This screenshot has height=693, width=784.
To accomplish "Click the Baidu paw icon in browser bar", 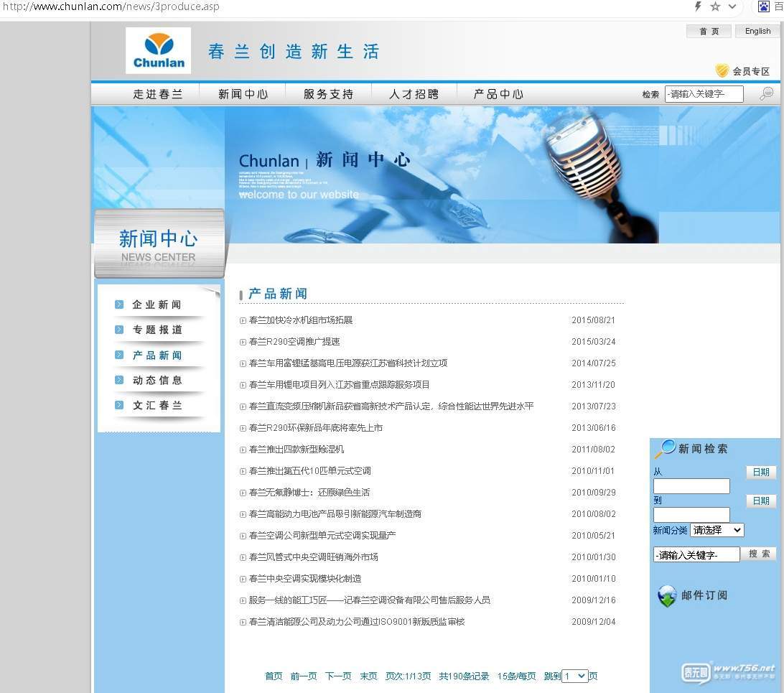I will 763,6.
